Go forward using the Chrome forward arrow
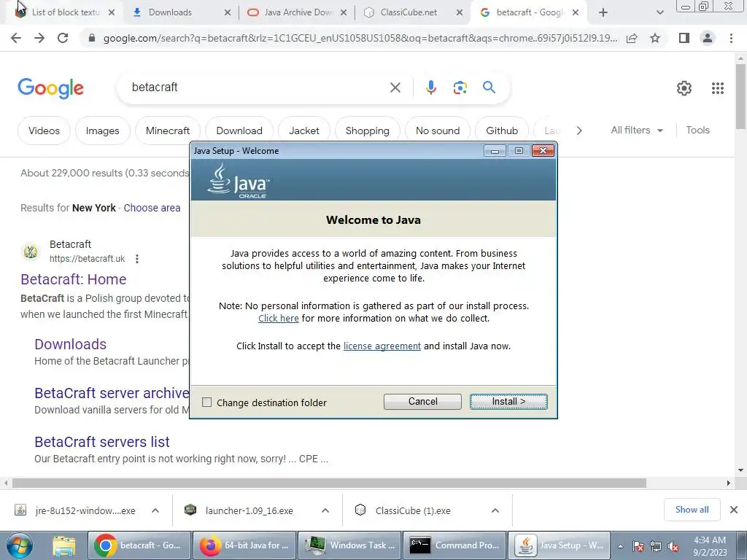Image resolution: width=747 pixels, height=560 pixels. (39, 38)
